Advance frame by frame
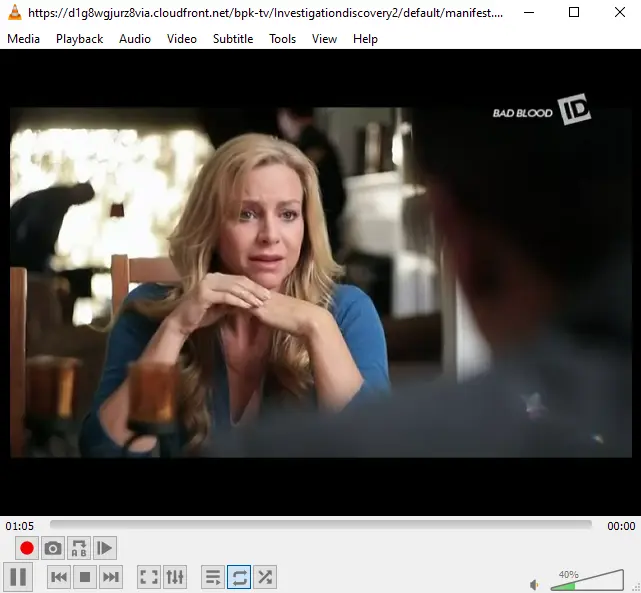Viewport: 641px width, 593px height. pyautogui.click(x=105, y=548)
